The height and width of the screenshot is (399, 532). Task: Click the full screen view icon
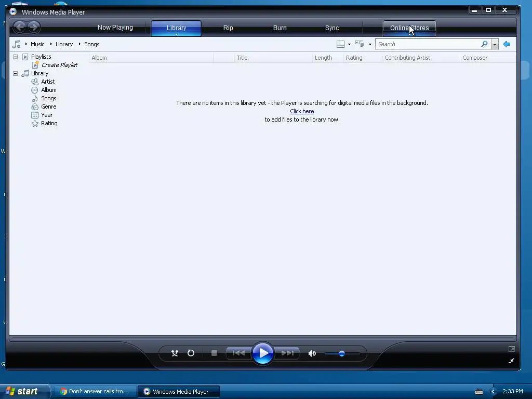click(512, 349)
